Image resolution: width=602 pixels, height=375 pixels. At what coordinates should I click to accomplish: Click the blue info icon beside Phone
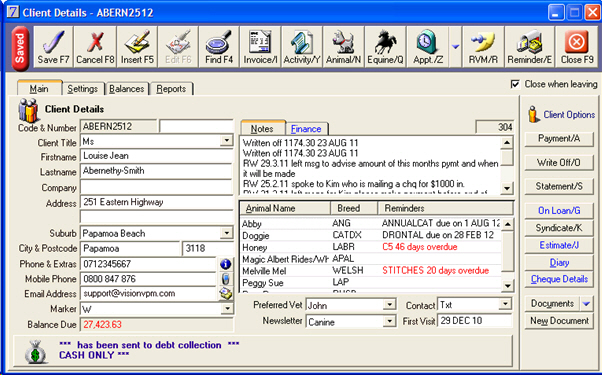point(225,264)
